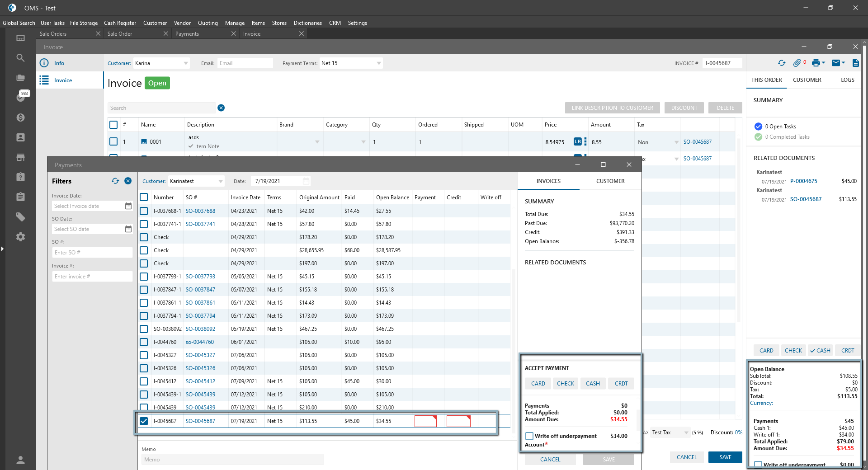Screen dimensions: 868x470
Task: Open the settings gear in left sidebar
Action: click(x=20, y=237)
